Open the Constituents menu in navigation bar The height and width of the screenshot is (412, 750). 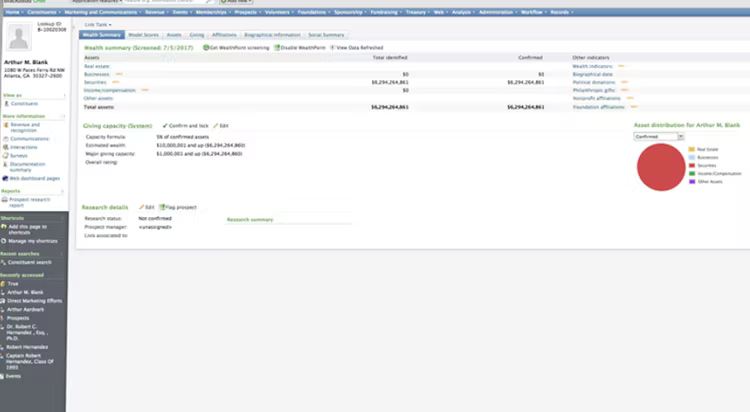(x=43, y=12)
